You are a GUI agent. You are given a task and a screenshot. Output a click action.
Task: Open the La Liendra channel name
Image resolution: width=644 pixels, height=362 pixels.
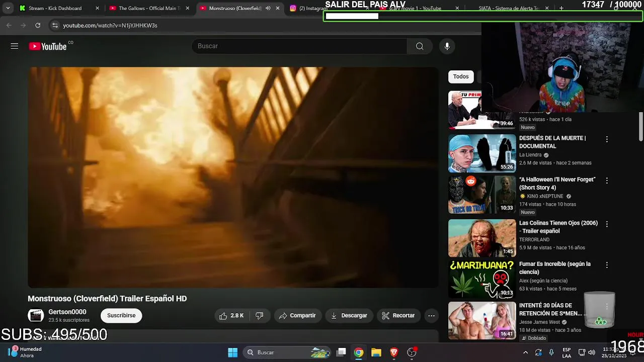(530, 155)
